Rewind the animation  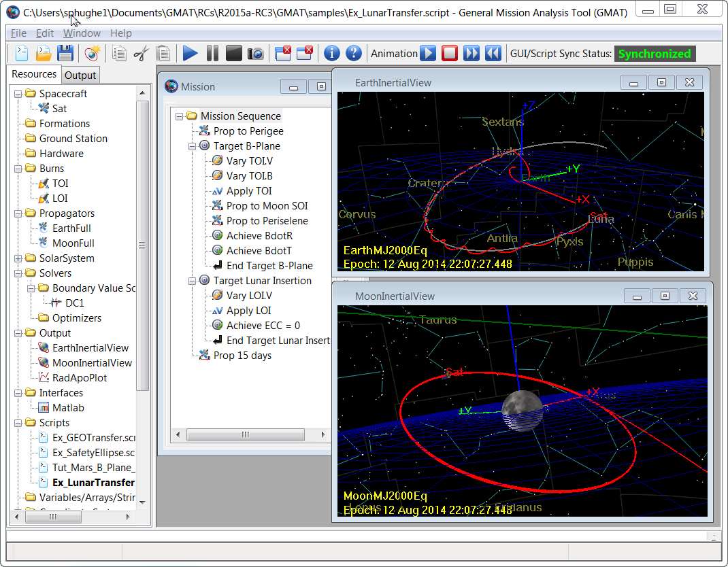pos(493,53)
